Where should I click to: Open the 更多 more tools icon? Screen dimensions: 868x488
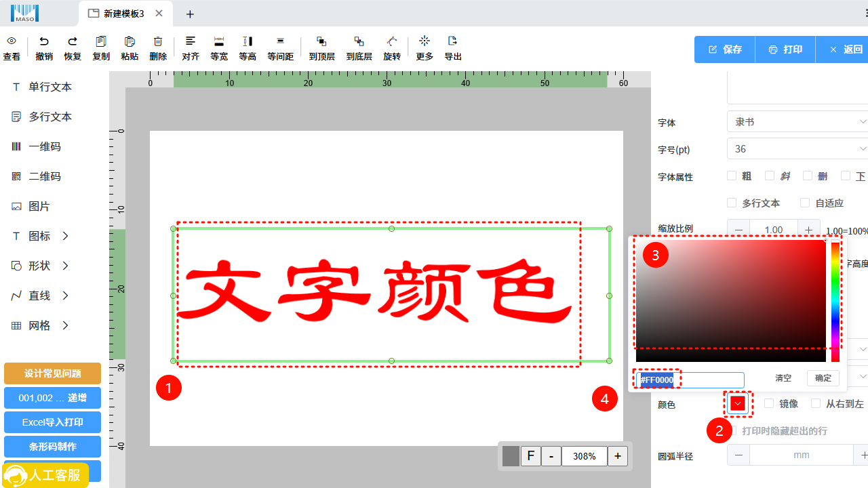pyautogui.click(x=425, y=41)
